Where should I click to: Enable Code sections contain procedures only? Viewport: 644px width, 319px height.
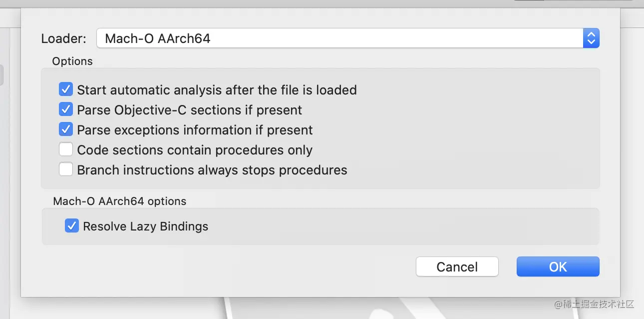click(x=66, y=149)
